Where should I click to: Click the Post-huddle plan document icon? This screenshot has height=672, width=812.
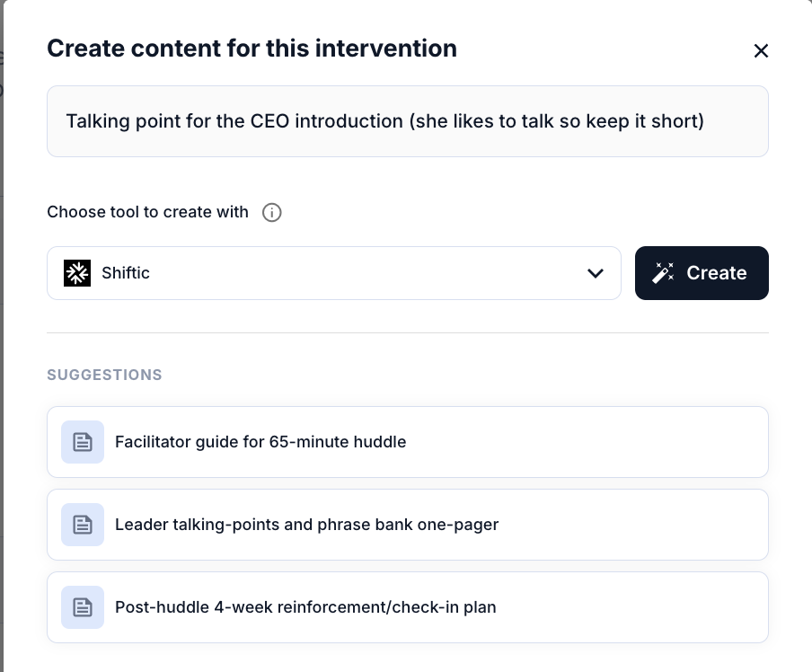[83, 607]
